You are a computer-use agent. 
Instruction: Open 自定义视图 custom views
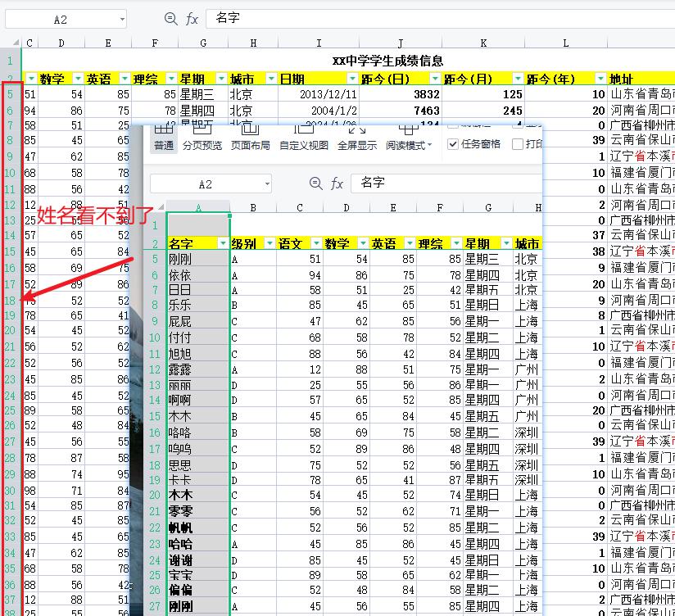(304, 138)
